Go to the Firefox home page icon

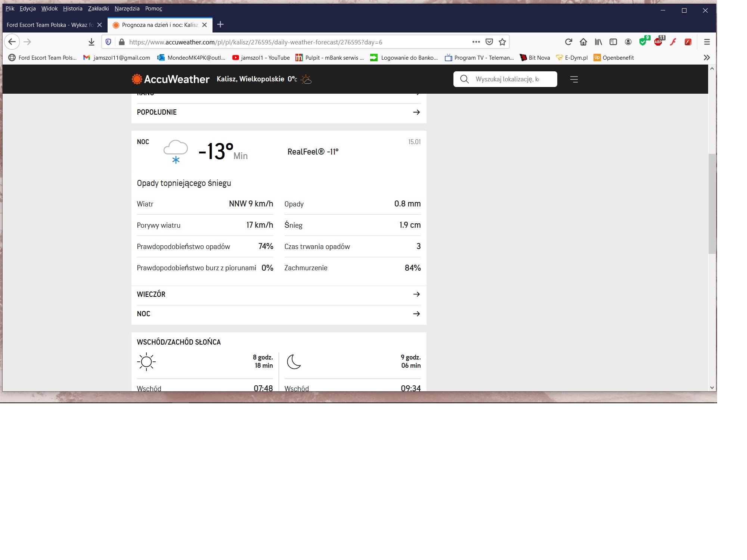[x=583, y=42]
